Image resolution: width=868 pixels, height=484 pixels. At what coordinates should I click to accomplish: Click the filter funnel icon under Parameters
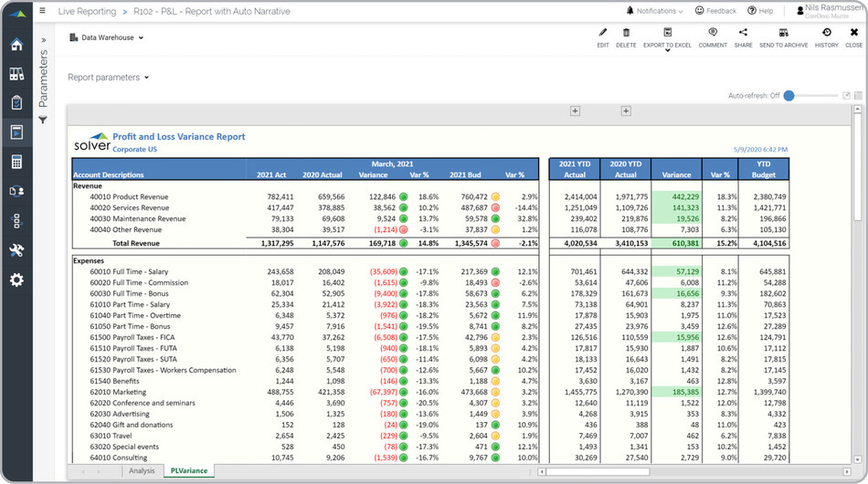click(43, 121)
